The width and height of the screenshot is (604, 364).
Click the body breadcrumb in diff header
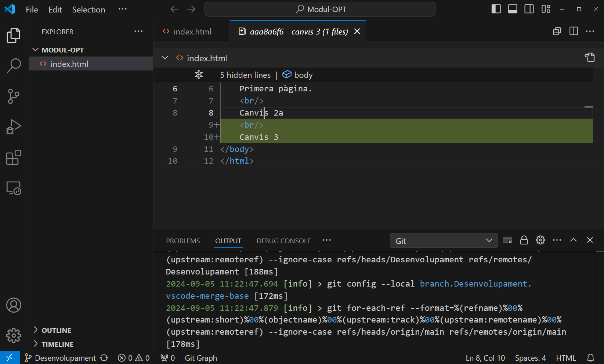297,75
